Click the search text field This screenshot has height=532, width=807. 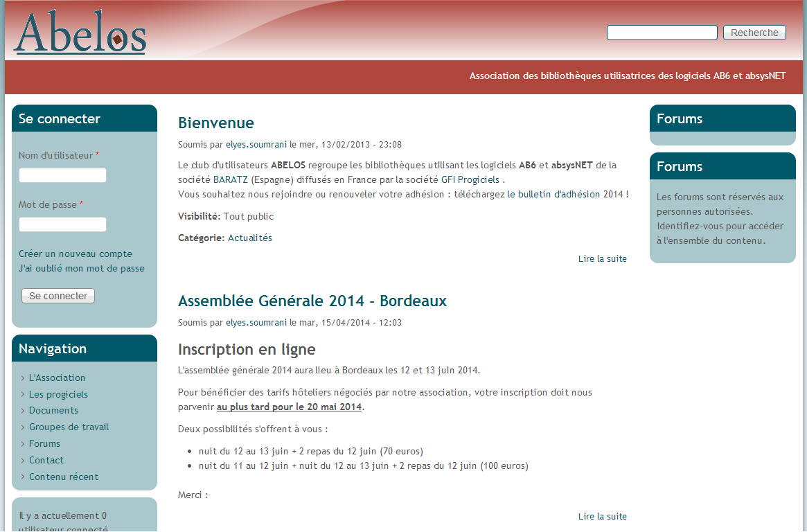click(662, 33)
